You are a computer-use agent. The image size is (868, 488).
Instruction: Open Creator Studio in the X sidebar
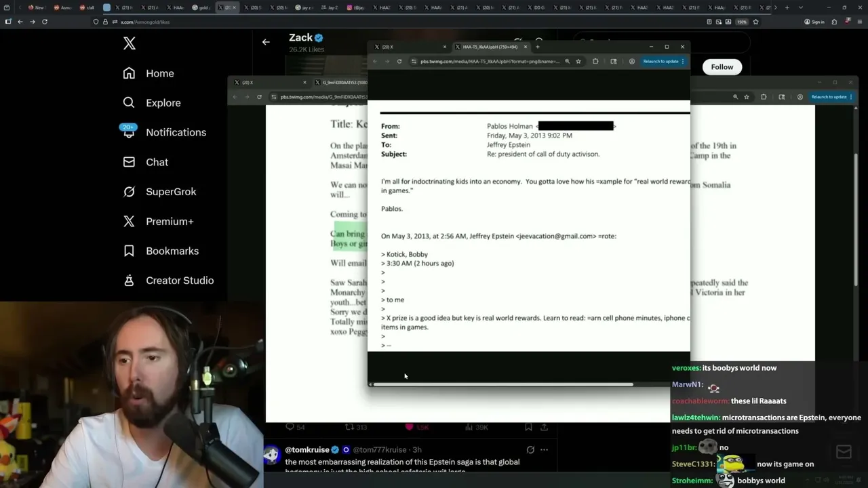click(x=168, y=281)
